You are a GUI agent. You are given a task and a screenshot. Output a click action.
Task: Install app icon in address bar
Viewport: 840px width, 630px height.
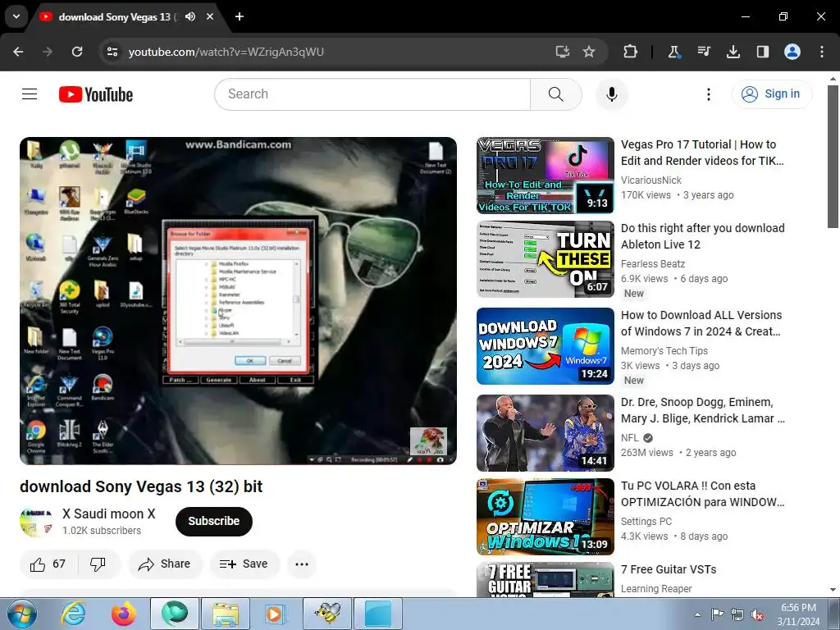[562, 52]
